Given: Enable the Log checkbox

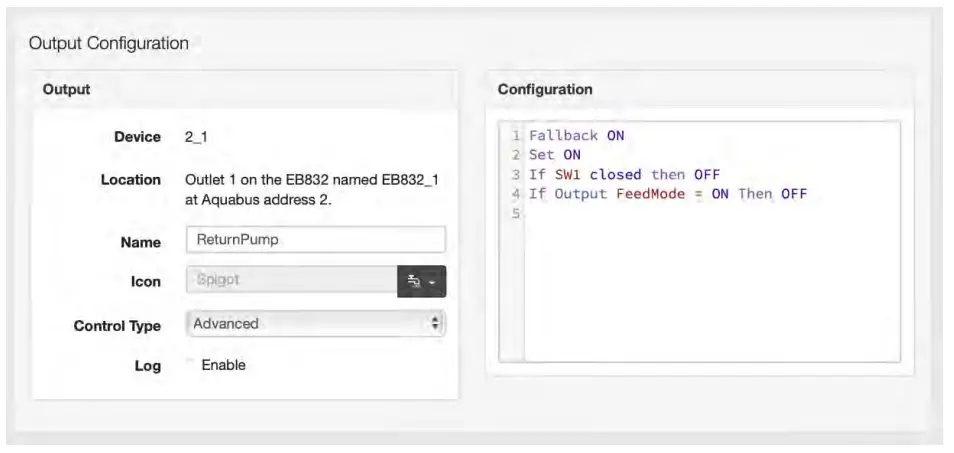Looking at the screenshot, I should click(x=190, y=364).
